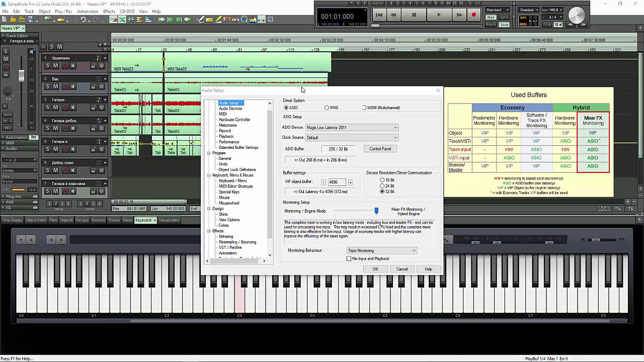
Task: Jump to start in transport panel
Action: 379,15
